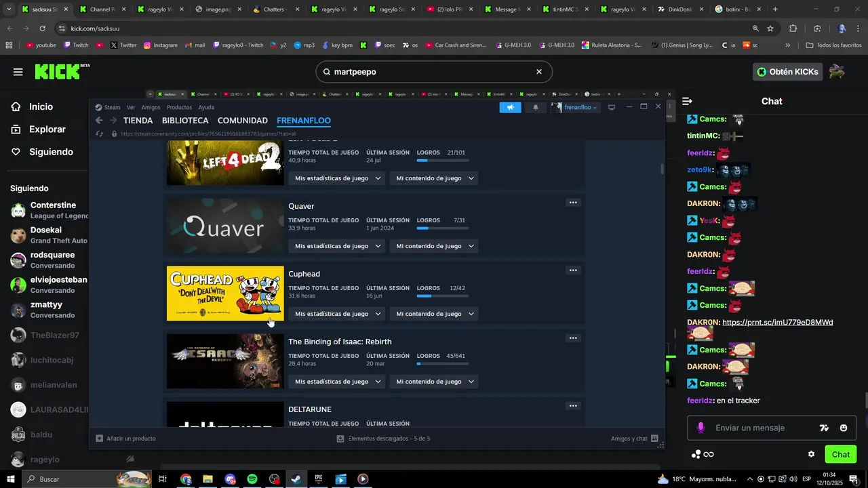Open the Ver menu in Steam
The height and width of the screenshot is (488, 868).
click(131, 107)
